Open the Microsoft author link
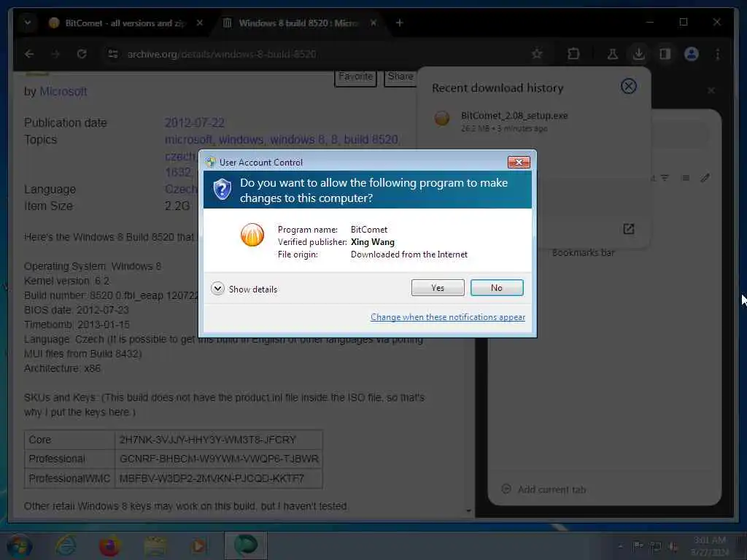The height and width of the screenshot is (560, 747). (x=63, y=91)
